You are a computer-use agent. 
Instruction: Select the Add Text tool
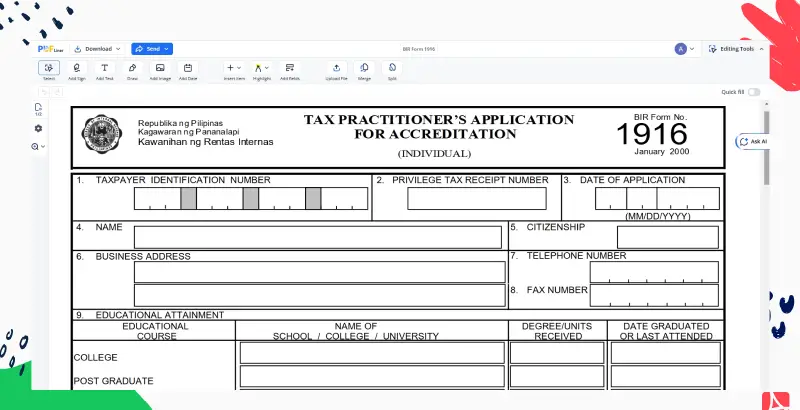(x=105, y=68)
